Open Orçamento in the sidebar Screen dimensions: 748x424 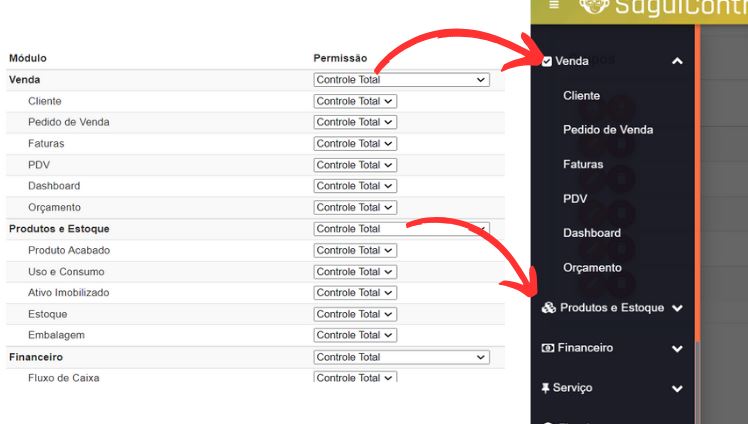592,268
